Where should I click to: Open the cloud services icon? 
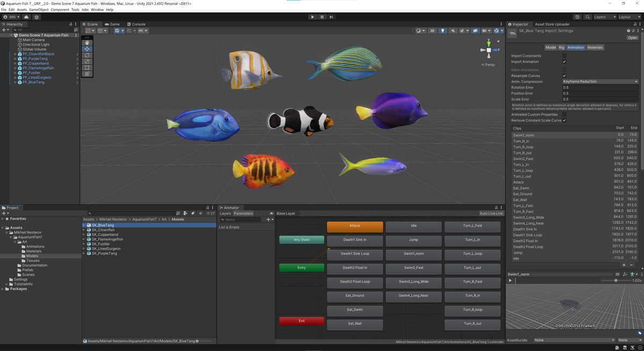tap(26, 17)
